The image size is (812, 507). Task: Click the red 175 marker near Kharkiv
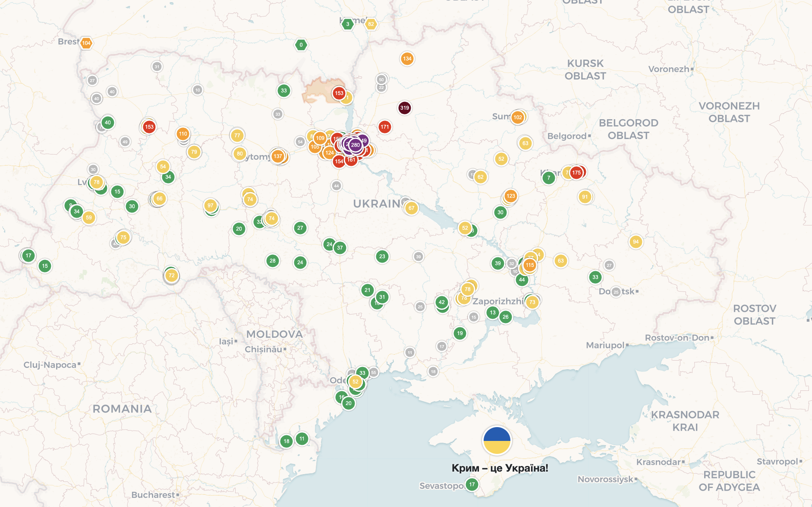coord(576,172)
